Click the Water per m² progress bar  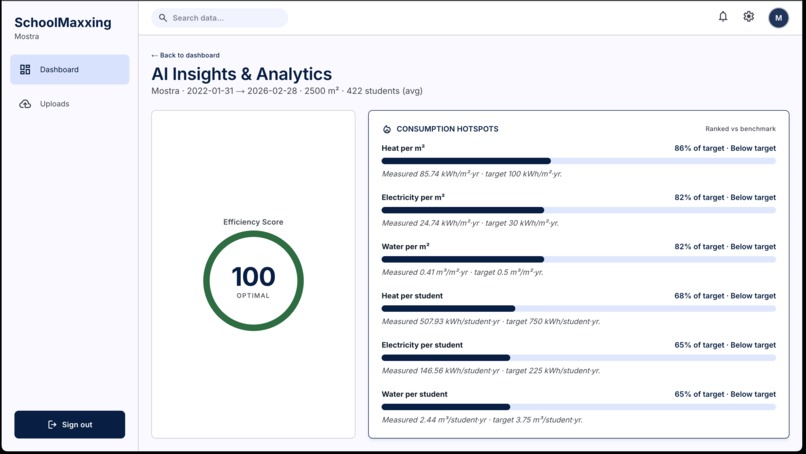tap(578, 260)
